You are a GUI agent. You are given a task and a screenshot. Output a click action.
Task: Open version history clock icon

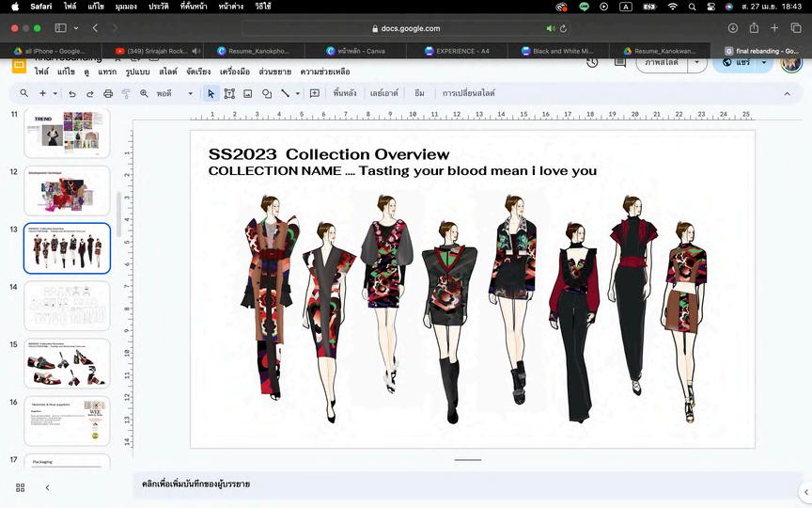(592, 62)
